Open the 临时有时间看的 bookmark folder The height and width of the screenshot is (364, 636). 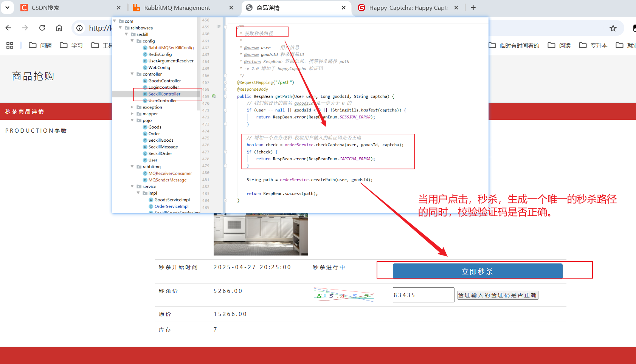pyautogui.click(x=514, y=45)
